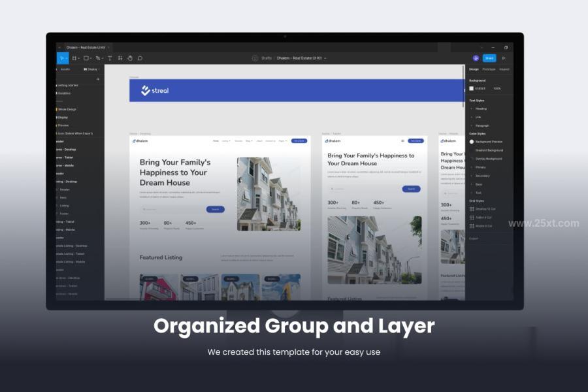Click the Search button in desktop hero

coord(215,209)
